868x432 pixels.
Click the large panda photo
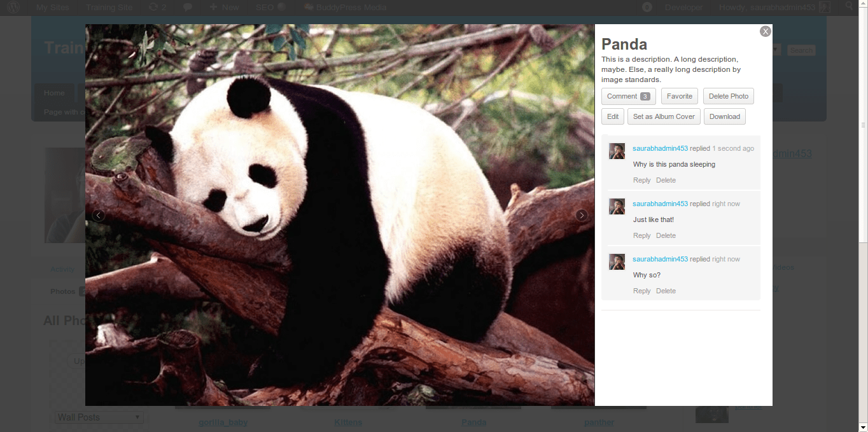pyautogui.click(x=340, y=215)
